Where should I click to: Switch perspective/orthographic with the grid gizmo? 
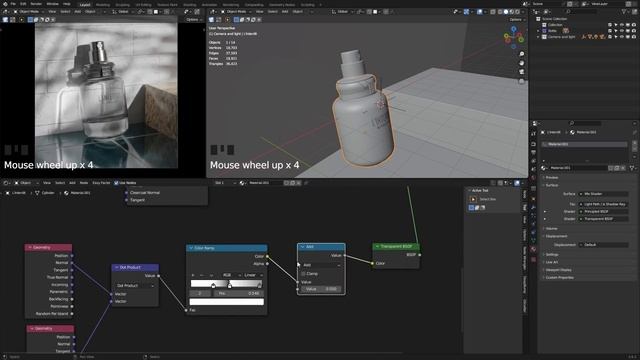coord(521,81)
